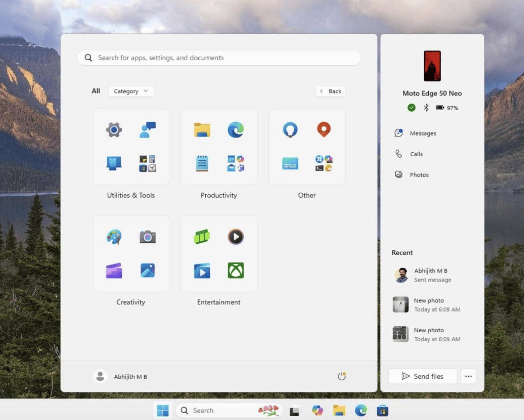524x420 pixels.
Task: Click the Back button
Action: click(330, 91)
